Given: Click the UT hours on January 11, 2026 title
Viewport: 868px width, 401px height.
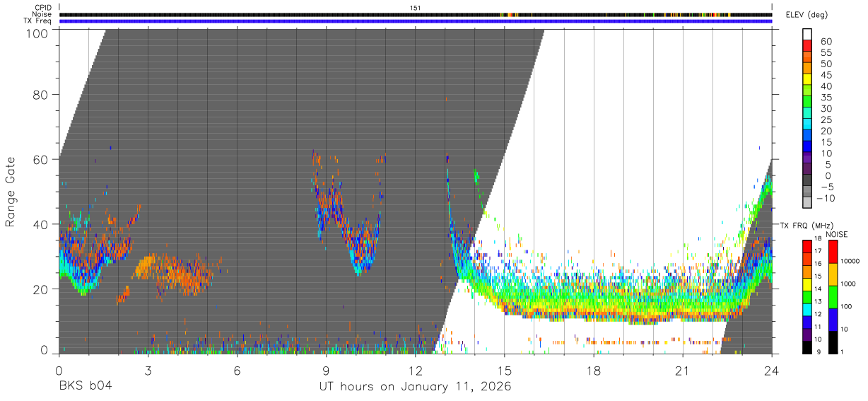Looking at the screenshot, I should (415, 386).
